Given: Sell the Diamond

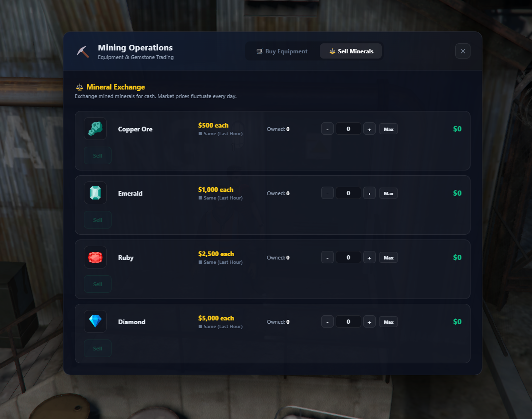Looking at the screenshot, I should (98, 349).
